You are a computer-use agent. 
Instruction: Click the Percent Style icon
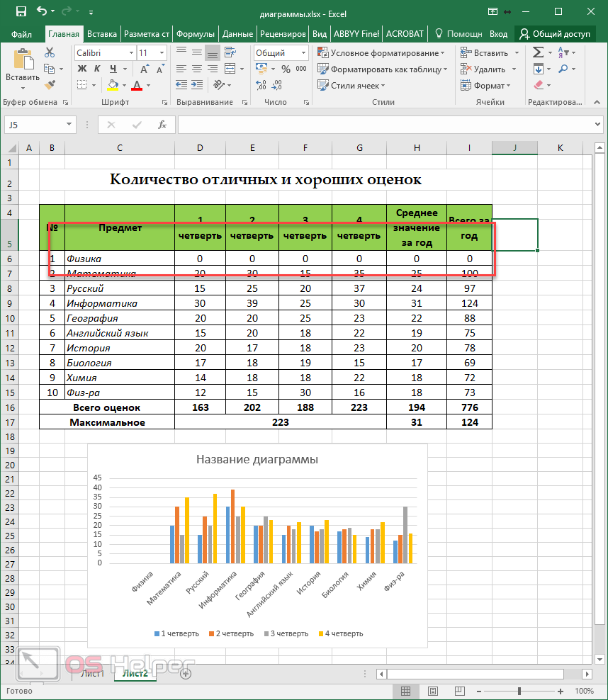[x=286, y=69]
